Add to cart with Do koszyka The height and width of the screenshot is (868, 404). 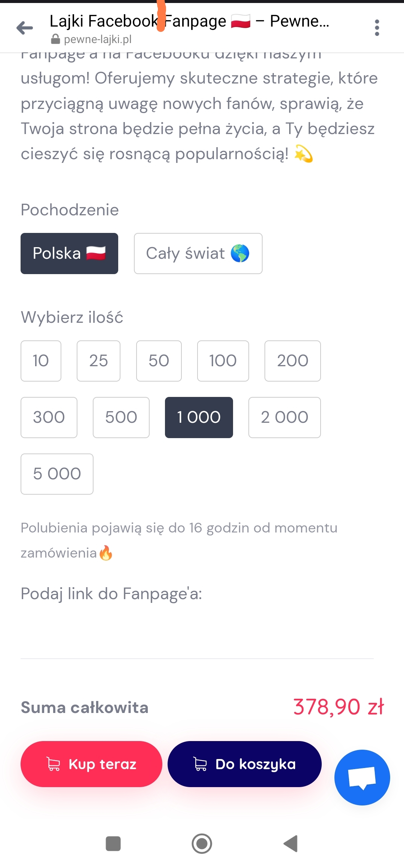point(245,764)
